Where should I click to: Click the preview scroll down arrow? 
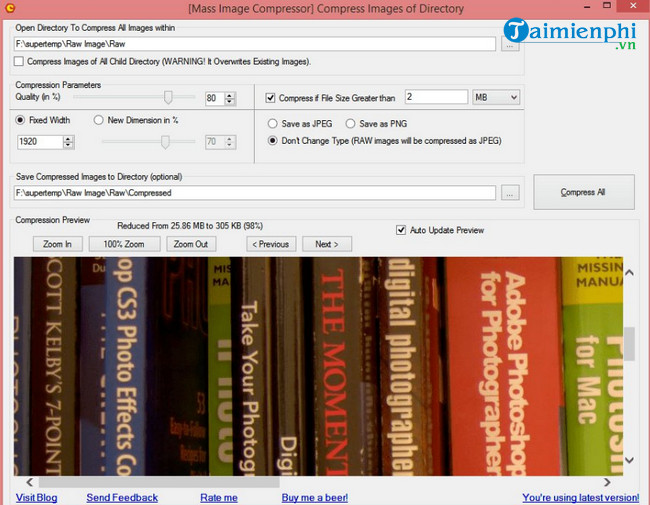[629, 460]
